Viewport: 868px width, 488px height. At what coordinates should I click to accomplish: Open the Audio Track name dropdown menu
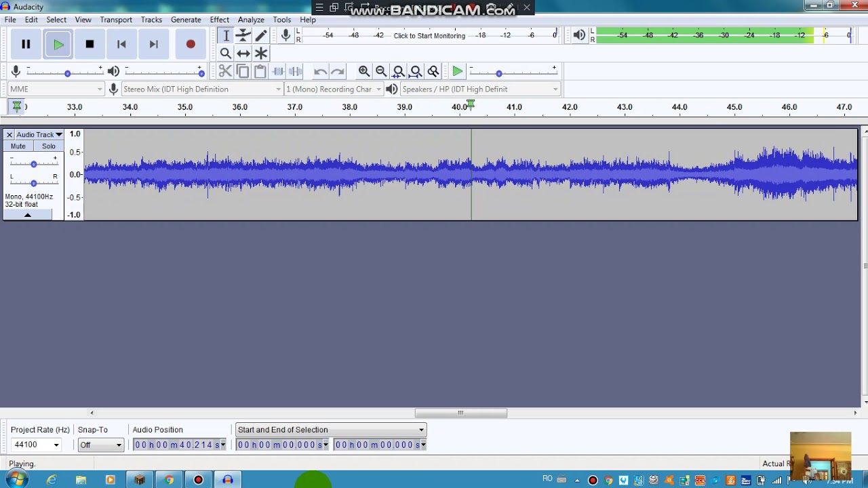(39, 135)
